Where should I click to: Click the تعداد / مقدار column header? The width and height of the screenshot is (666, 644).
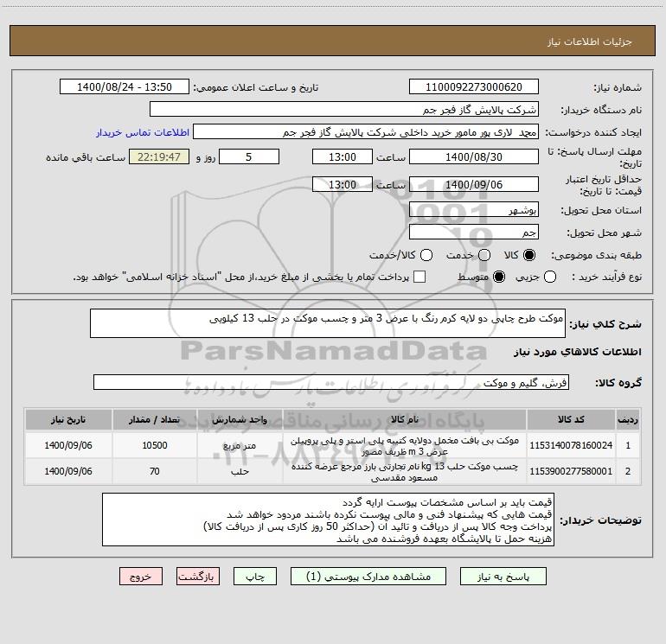tap(155, 419)
